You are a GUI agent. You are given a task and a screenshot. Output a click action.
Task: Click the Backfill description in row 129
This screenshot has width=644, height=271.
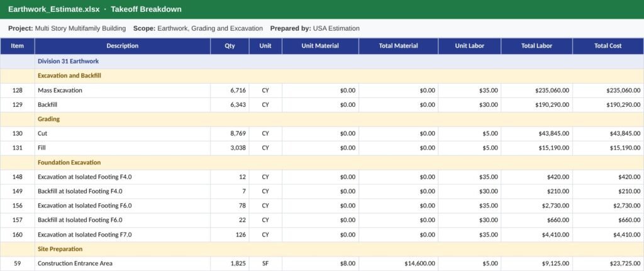(123, 105)
